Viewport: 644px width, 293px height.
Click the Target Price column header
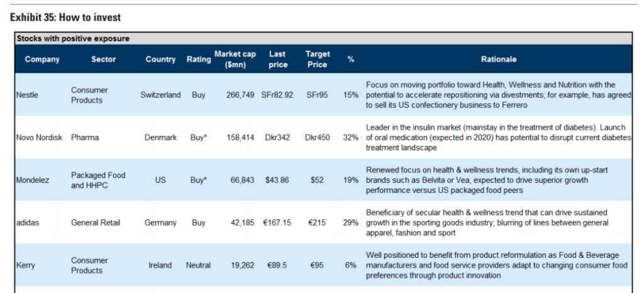click(317, 59)
